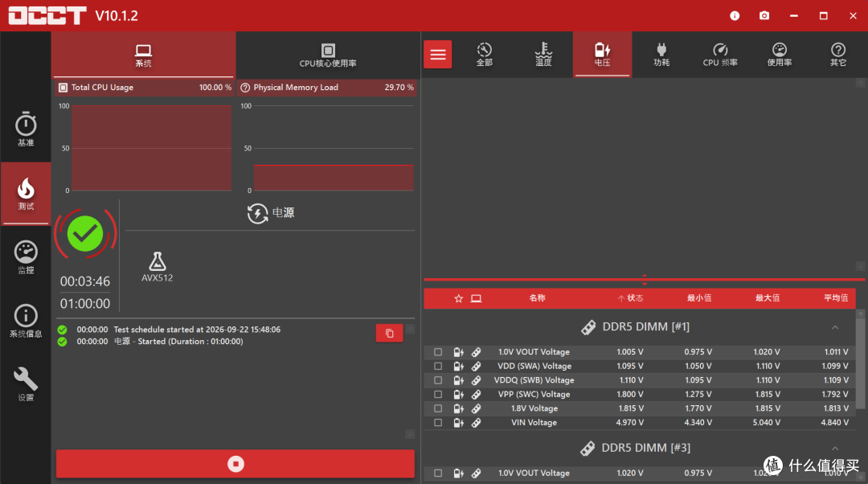Show 全部 sensors tab
This screenshot has width=868, height=484.
coord(485,55)
